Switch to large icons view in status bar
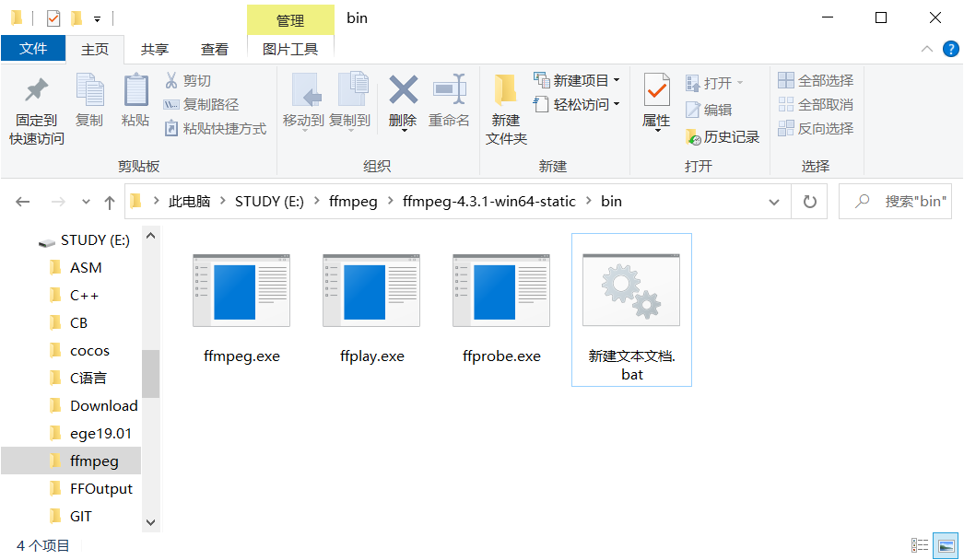 tap(946, 545)
